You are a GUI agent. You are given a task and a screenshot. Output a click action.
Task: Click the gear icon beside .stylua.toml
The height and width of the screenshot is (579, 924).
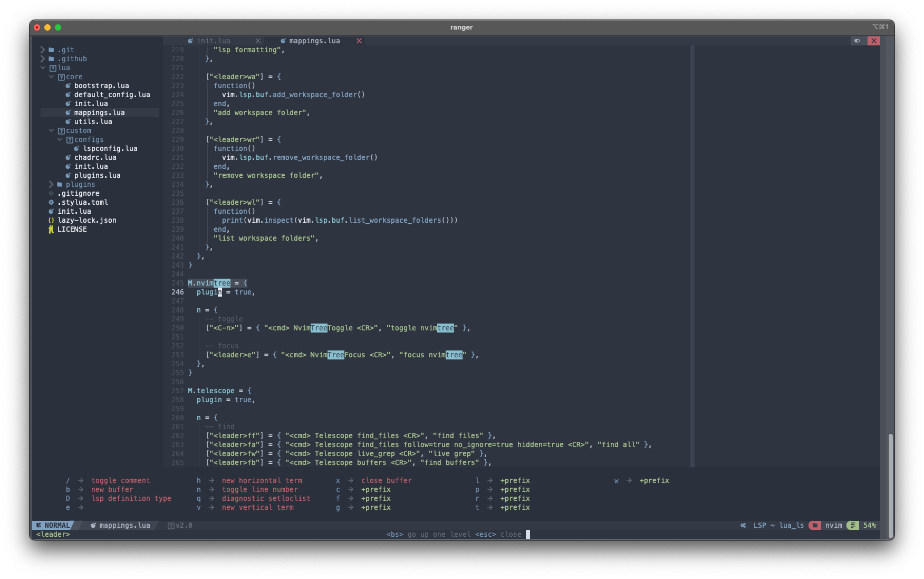[x=50, y=202]
